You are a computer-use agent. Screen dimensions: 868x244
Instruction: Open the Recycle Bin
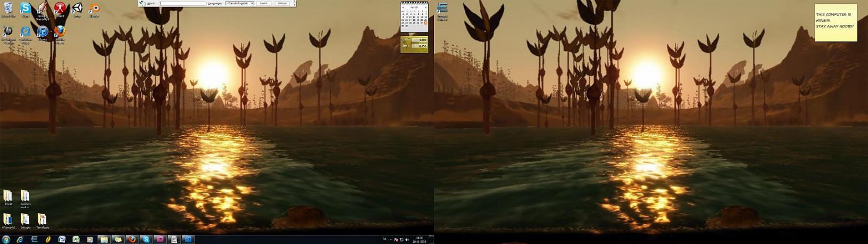pyautogui.click(x=8, y=9)
